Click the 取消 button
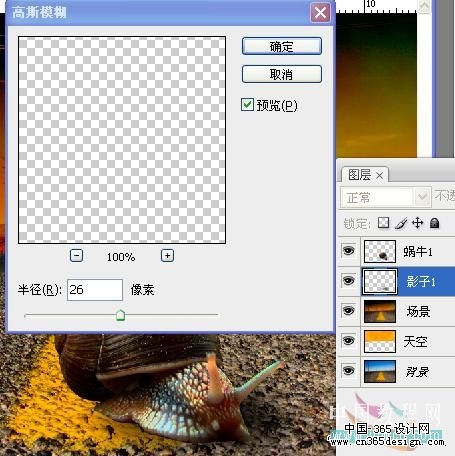This screenshot has height=456, width=455. (282, 74)
